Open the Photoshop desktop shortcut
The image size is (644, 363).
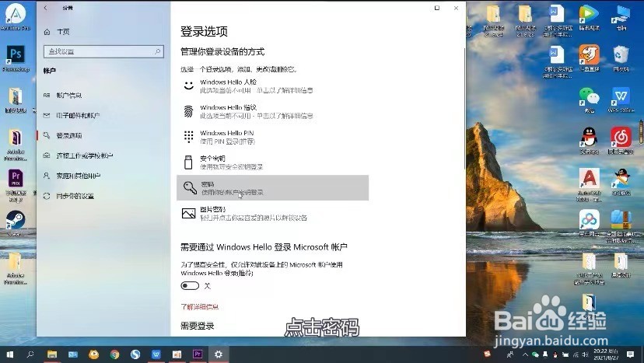point(16,58)
